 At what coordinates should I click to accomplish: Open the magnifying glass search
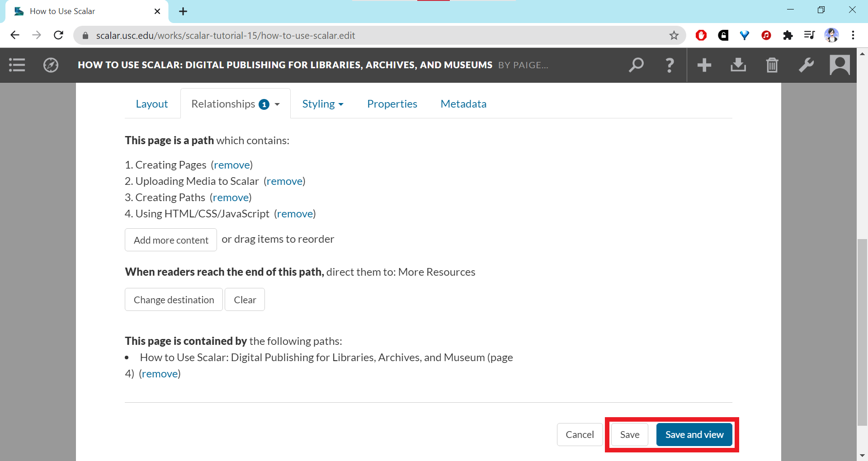[636, 65]
